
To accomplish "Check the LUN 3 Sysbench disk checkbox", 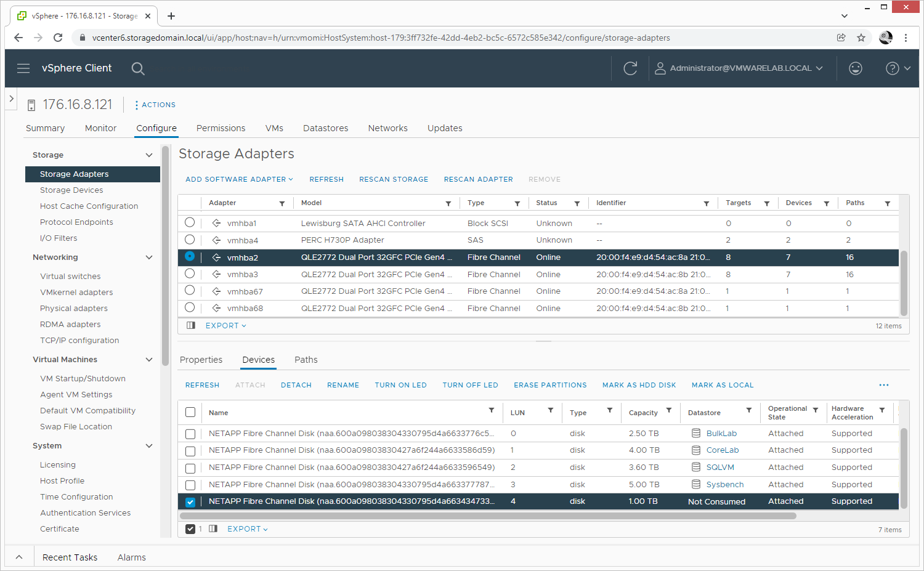I will (190, 485).
